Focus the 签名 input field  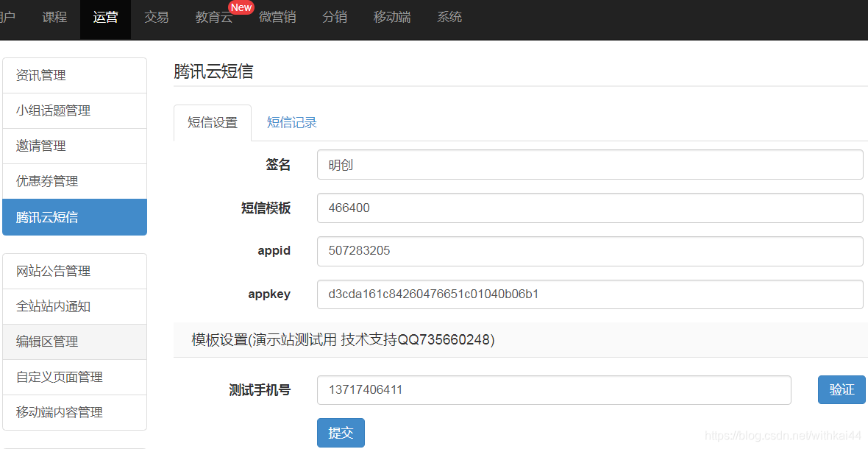(x=590, y=165)
